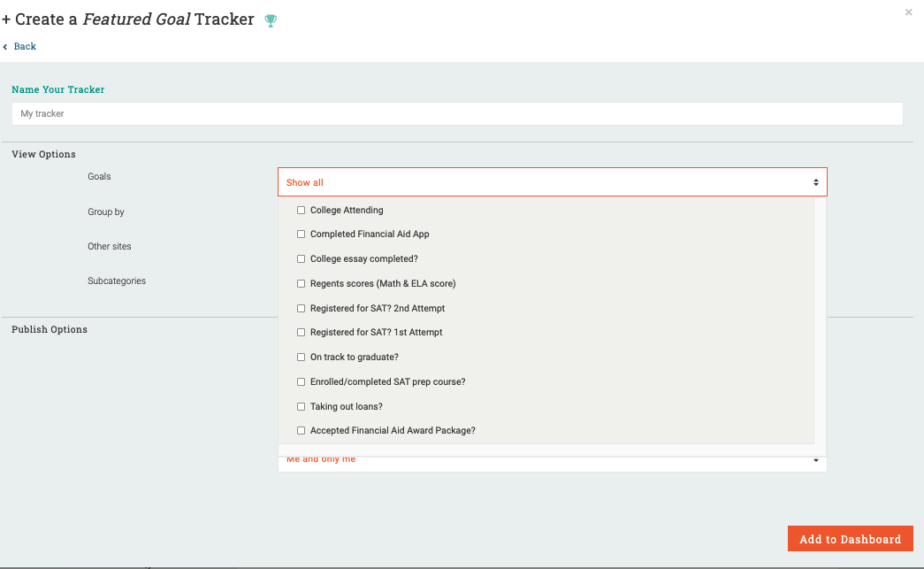Screen dimensions: 924x569
Task: Tick the College essay completed? option
Action: (302, 259)
